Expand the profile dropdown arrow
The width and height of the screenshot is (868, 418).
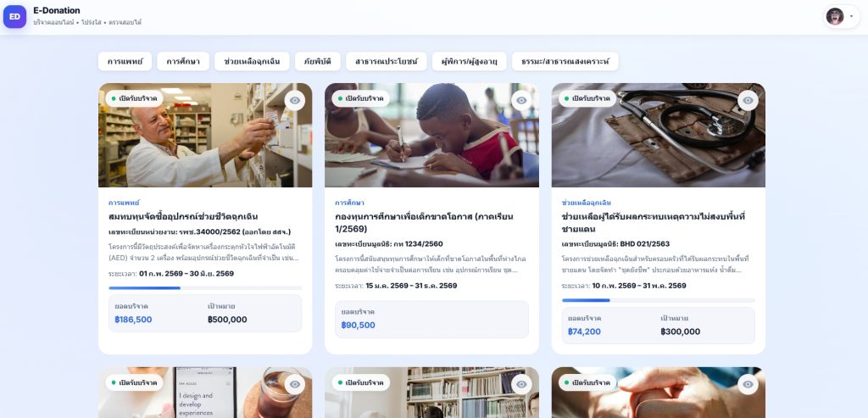tap(851, 17)
